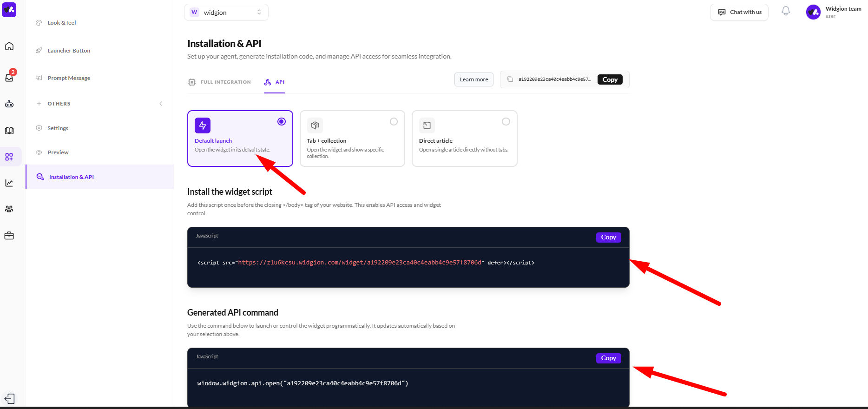Screen dimensions: 868x409
Task: Open the bot agent icon in sidebar
Action: 9,104
